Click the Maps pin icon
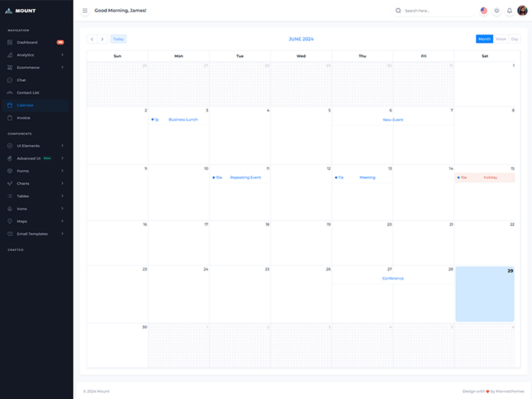The width and height of the screenshot is (532, 399). pyautogui.click(x=10, y=221)
